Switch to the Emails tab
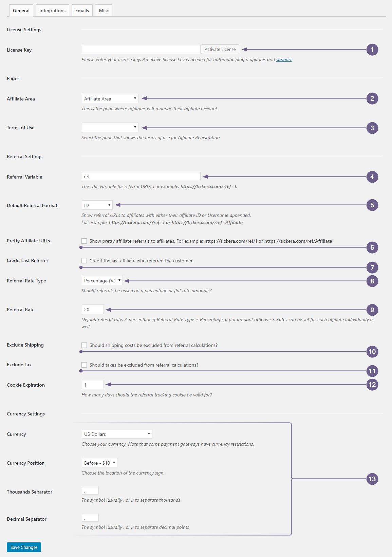Screen dimensions: 392x557 coord(82,10)
